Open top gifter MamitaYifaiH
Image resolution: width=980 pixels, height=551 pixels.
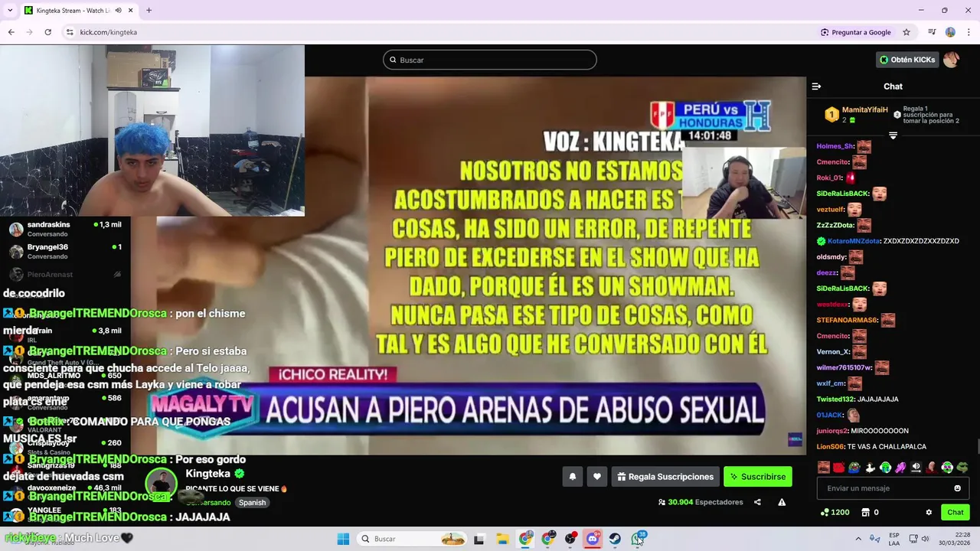[865, 109]
